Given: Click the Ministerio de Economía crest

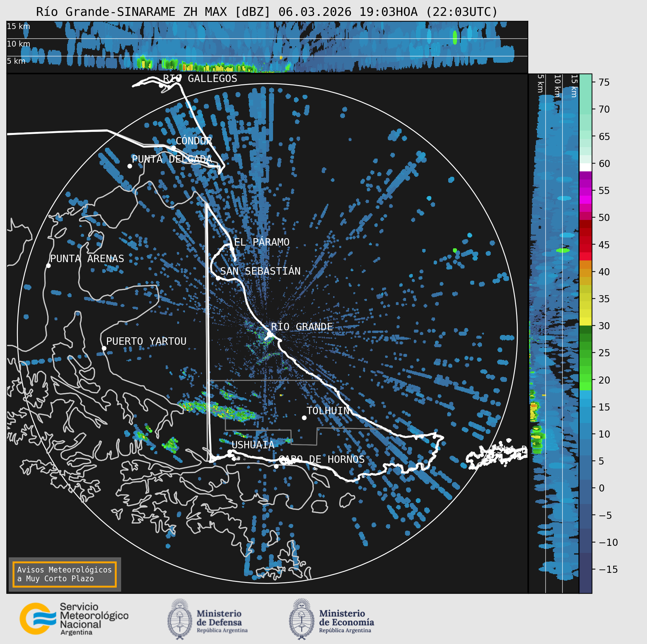Looking at the screenshot, I should [301, 619].
